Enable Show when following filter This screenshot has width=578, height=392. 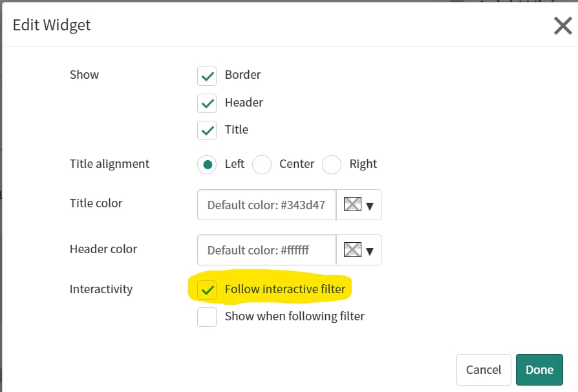(x=207, y=317)
